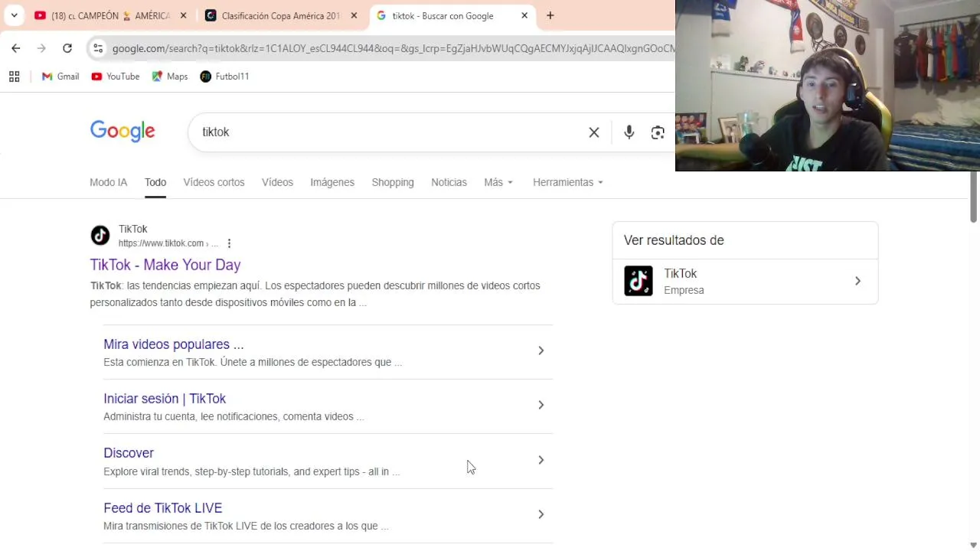Expand the TikTok Empresa chevron
Image resolution: width=980 pixels, height=551 pixels.
pos(857,281)
